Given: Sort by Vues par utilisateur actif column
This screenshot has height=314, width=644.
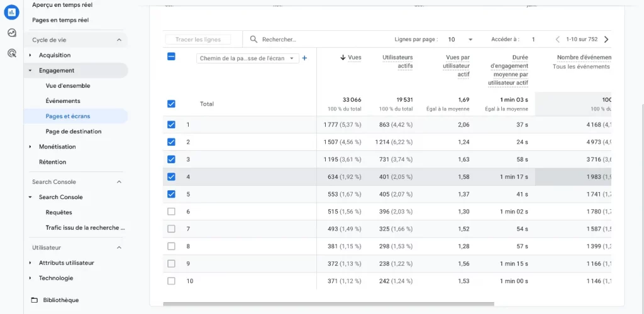Looking at the screenshot, I should click(458, 66).
